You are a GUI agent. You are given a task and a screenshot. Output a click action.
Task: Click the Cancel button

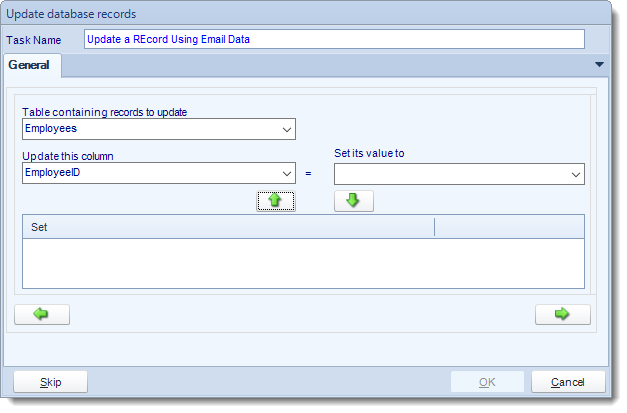coord(568,382)
